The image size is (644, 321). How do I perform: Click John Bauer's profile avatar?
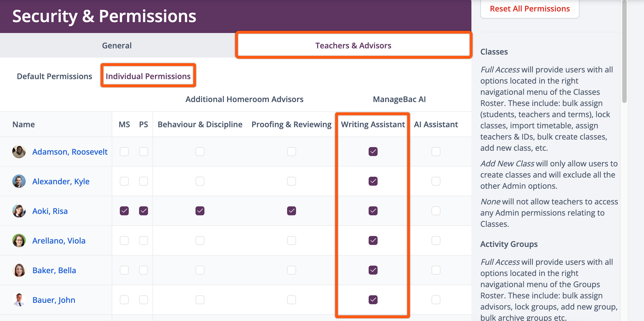pos(19,300)
